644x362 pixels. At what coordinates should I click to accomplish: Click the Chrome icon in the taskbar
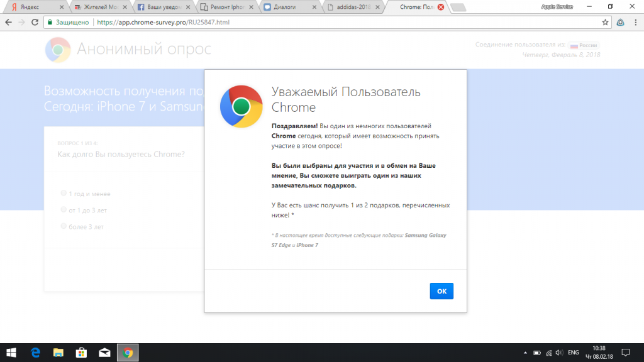128,353
